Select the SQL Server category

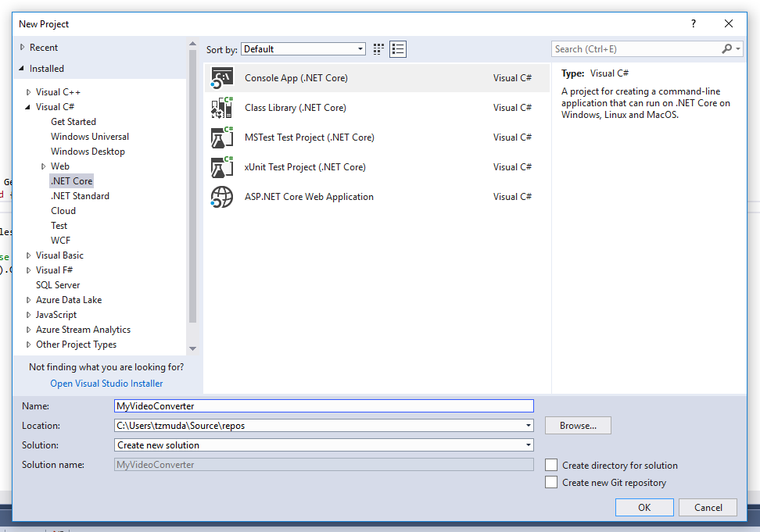click(58, 285)
